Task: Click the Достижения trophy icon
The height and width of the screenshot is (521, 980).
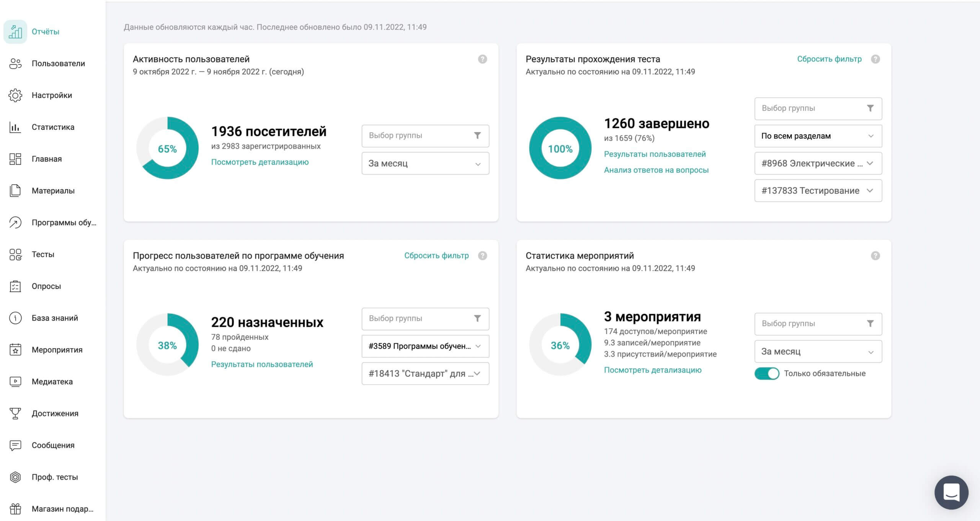Action: (15, 413)
